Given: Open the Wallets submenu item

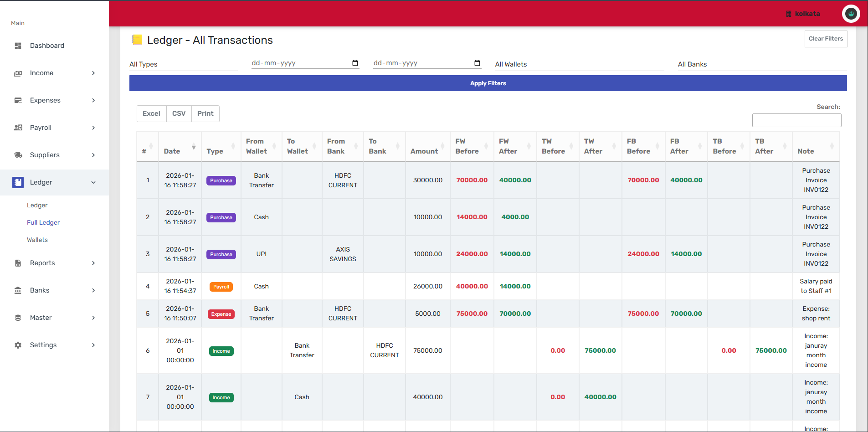Looking at the screenshot, I should point(37,240).
